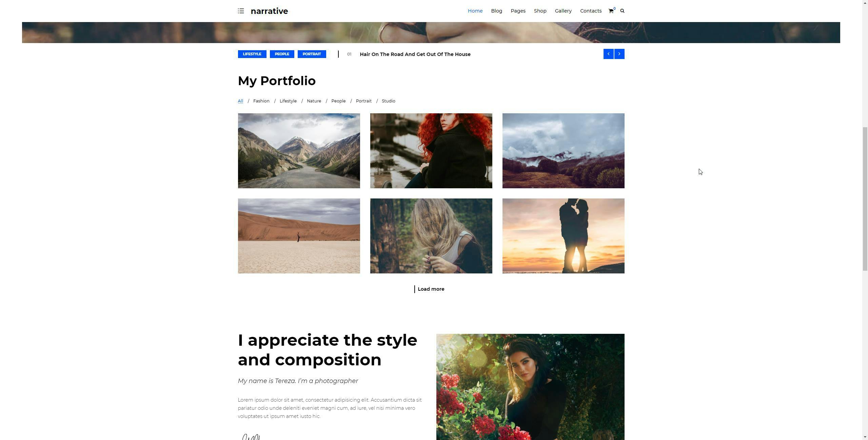Open the slide title Hair On The Road
The image size is (868, 440).
click(x=415, y=54)
